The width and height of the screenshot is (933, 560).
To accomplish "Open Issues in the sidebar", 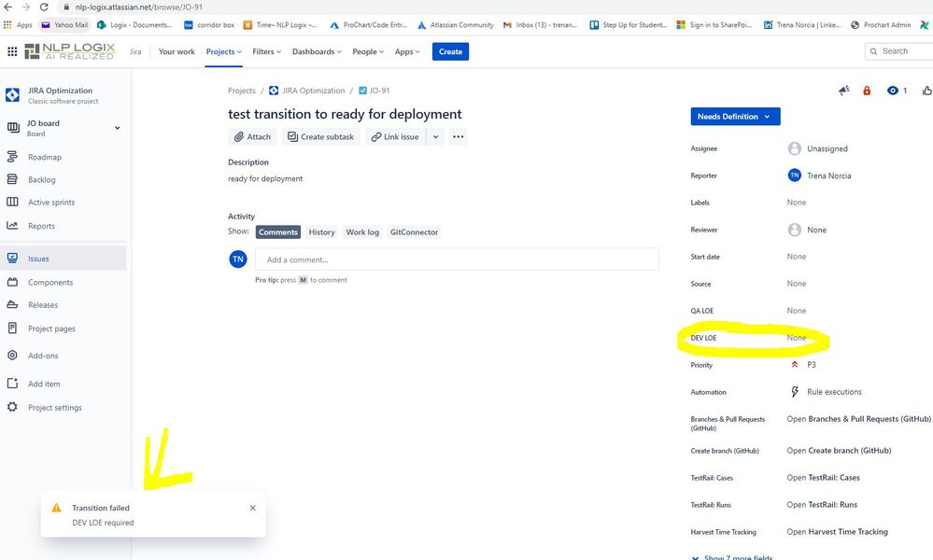I will 64,259.
